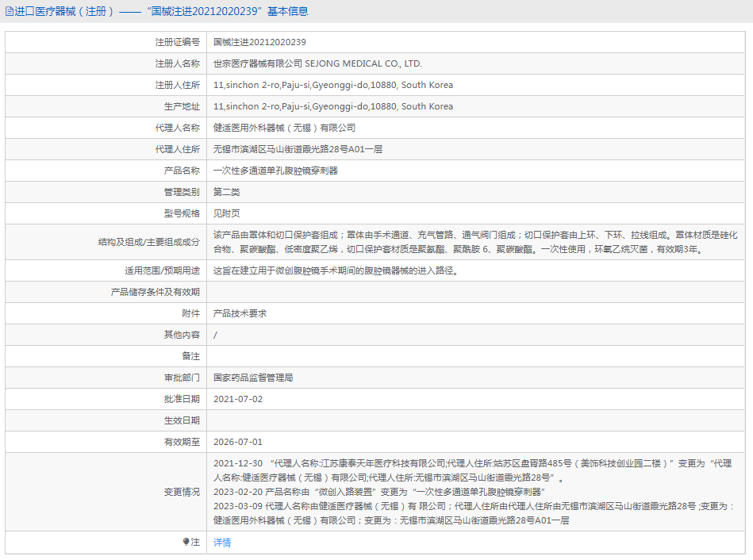
Task: Select approval date 2021-07-02
Action: [238, 399]
